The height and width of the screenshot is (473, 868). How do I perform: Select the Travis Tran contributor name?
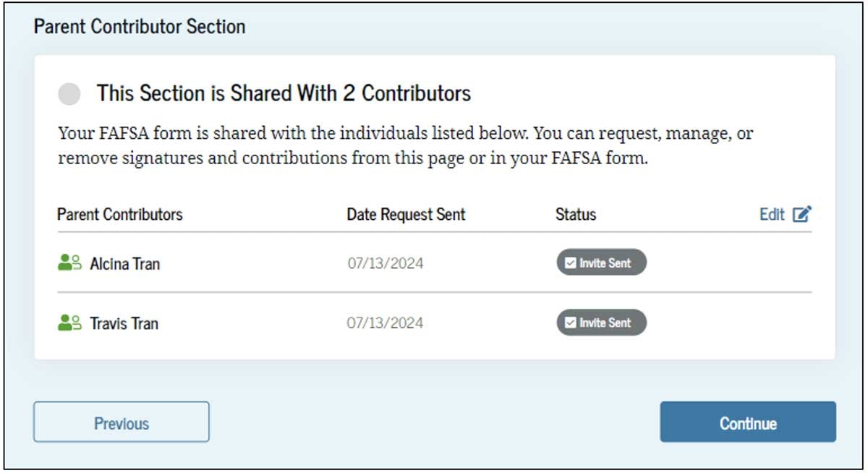click(x=124, y=323)
